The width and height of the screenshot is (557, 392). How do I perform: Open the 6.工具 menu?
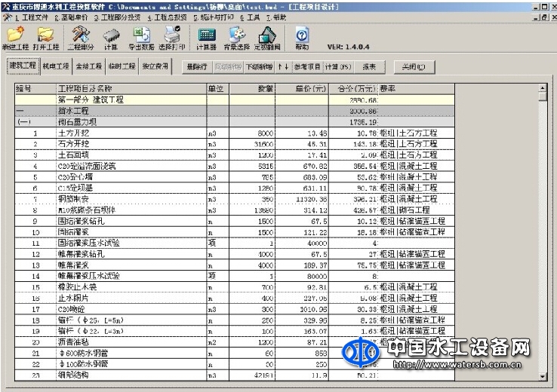point(250,17)
